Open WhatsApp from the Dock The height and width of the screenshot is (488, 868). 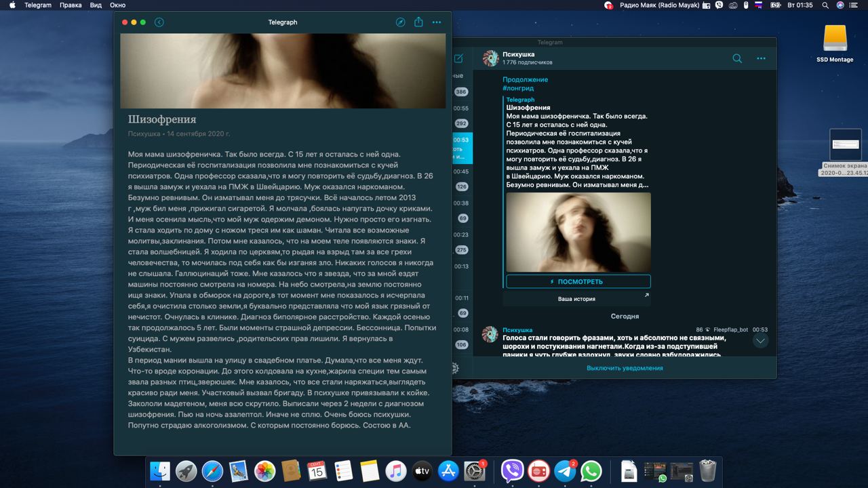tap(591, 471)
